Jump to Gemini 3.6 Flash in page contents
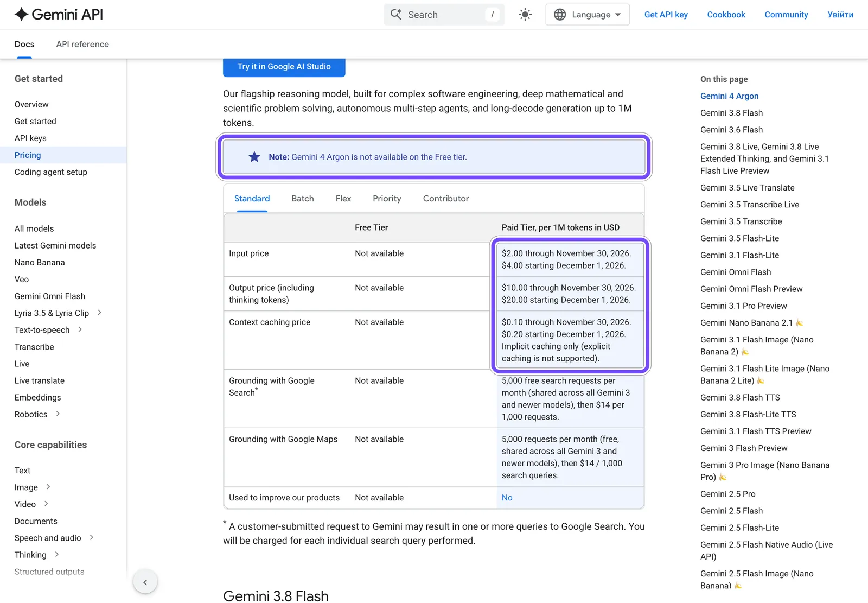The width and height of the screenshot is (868, 603). point(731,130)
